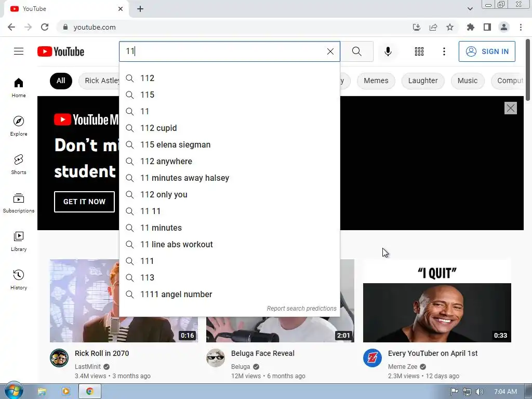Screen dimensions: 532x399
Task: Choose suggestion '113'
Action: [x=229, y=277]
